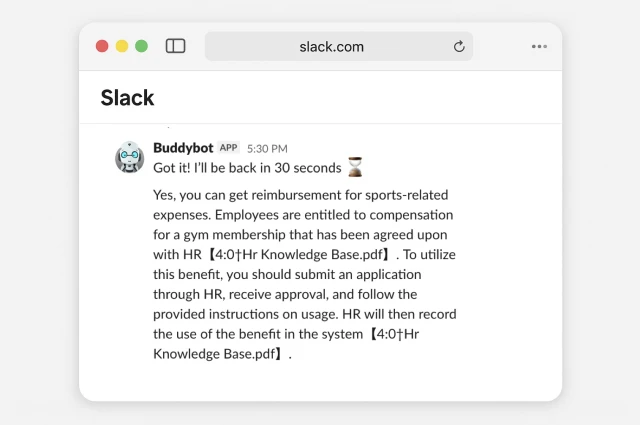The width and height of the screenshot is (640, 425).
Task: Click the line "Yes, you can get reimbursement"
Action: click(x=300, y=195)
